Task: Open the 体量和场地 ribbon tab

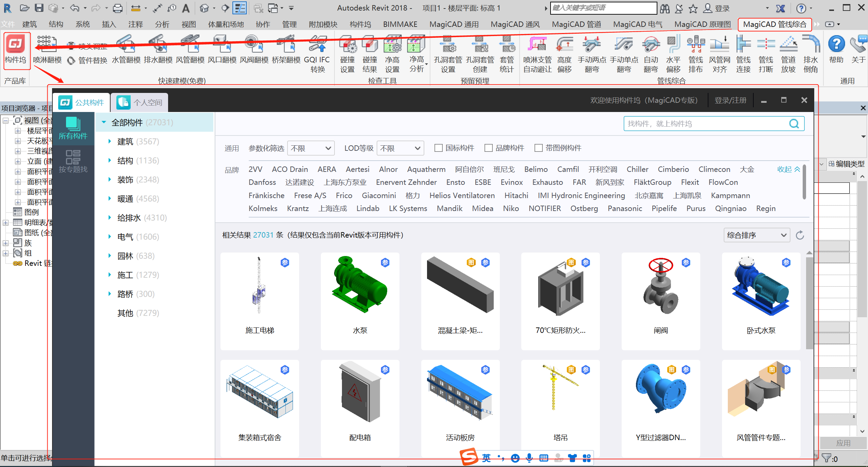Action: 226,24
